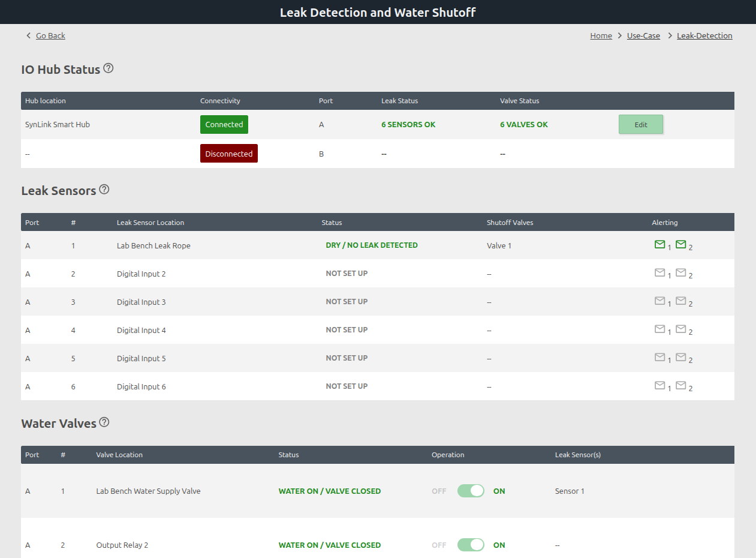Click 'Hub location' column header

(46, 101)
